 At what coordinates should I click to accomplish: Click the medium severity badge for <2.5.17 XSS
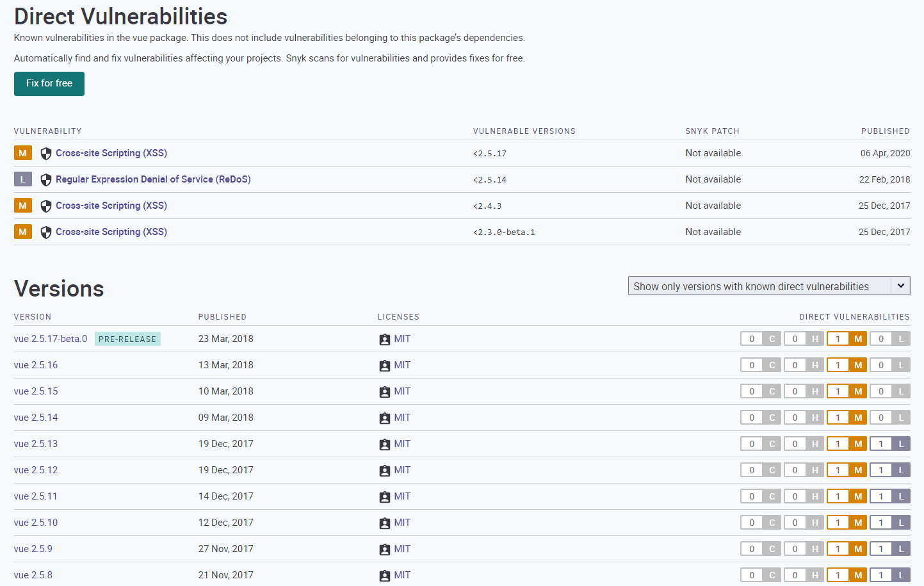[23, 153]
